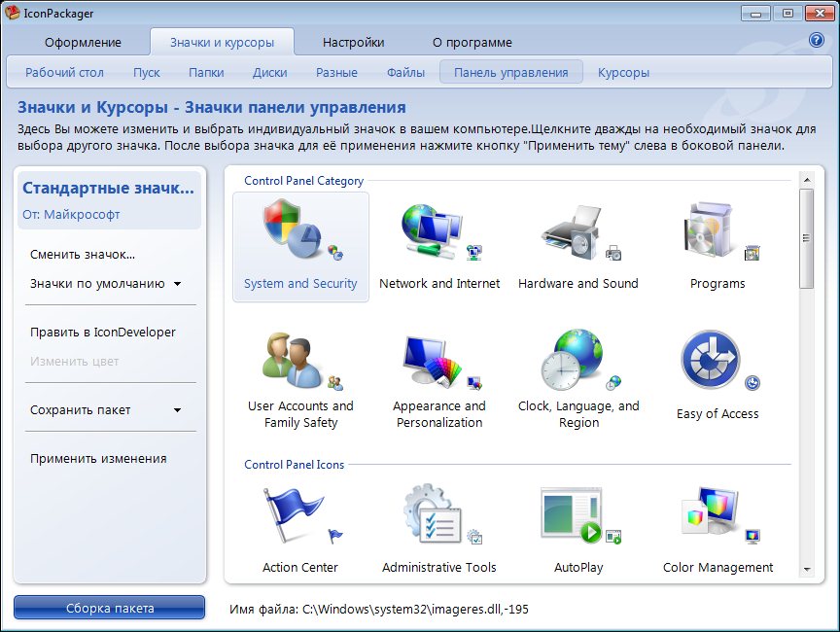Select the Network and Internet icon
The width and height of the screenshot is (840, 632).
tap(438, 235)
